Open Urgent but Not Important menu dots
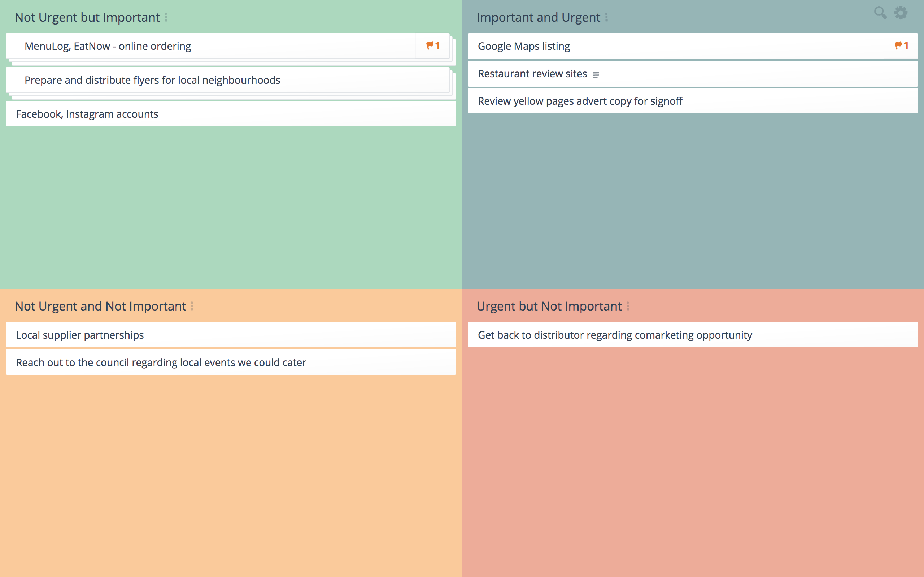The image size is (924, 577). (628, 307)
